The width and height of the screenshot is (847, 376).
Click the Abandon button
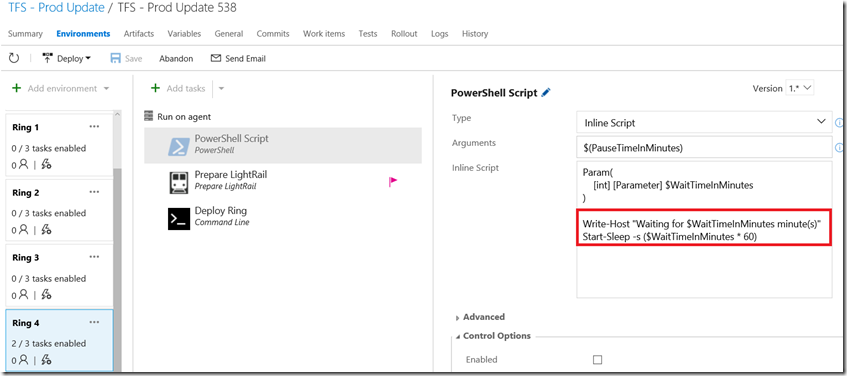pos(176,58)
